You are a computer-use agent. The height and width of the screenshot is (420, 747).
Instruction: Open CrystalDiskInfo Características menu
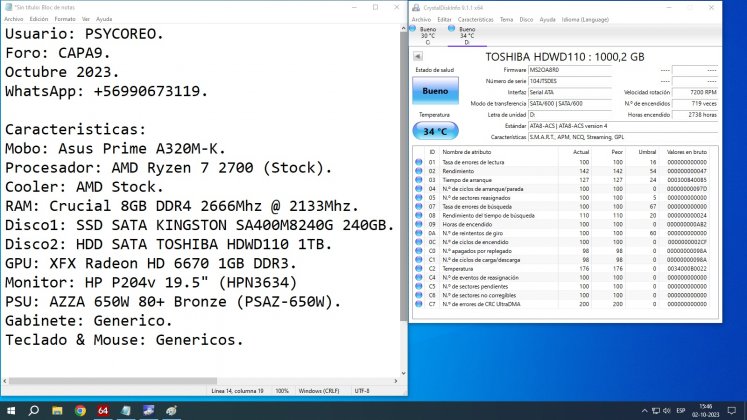475,20
